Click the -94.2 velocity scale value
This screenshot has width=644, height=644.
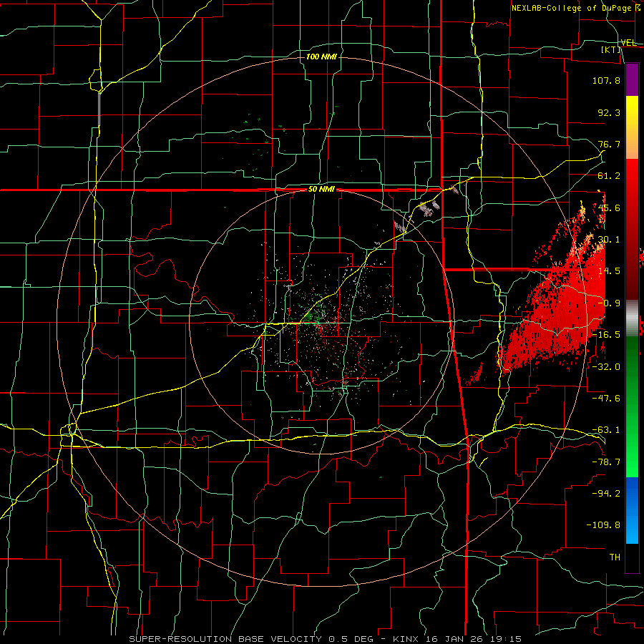coord(606,494)
